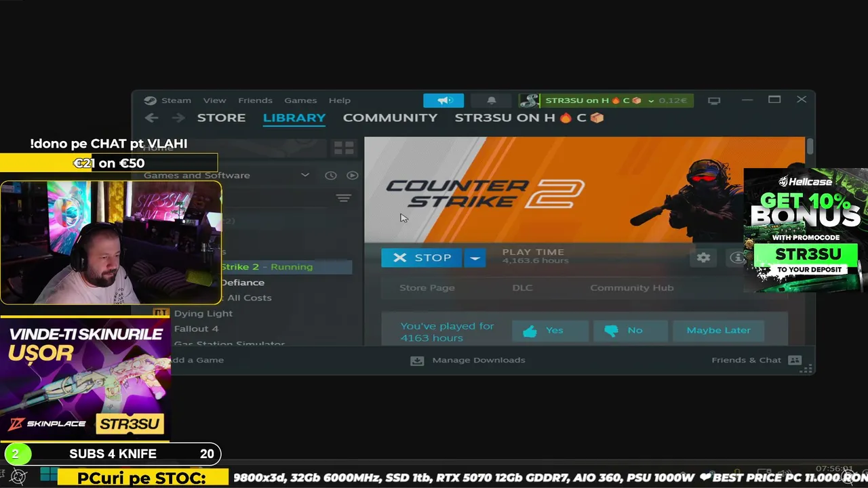Open STR3SU ON H C profile tab

coord(529,118)
